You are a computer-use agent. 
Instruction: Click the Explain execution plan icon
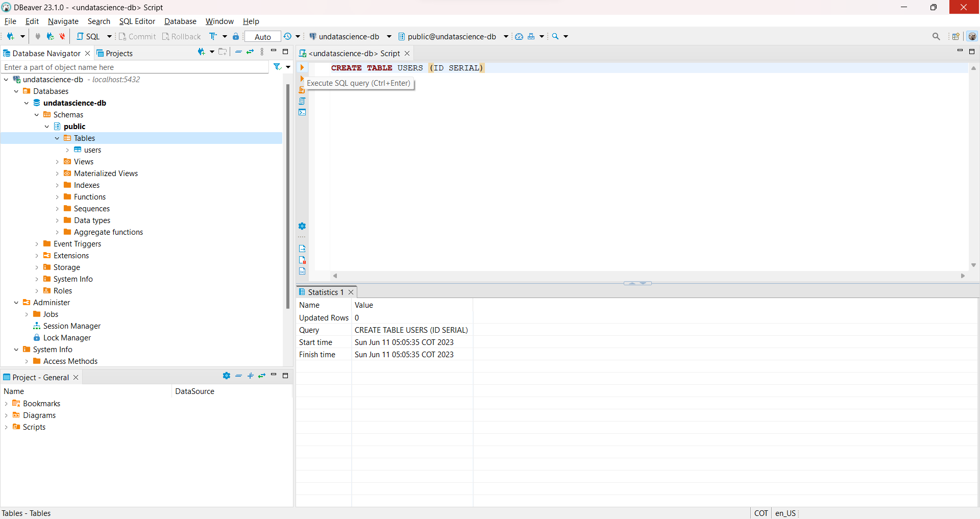[x=302, y=101]
